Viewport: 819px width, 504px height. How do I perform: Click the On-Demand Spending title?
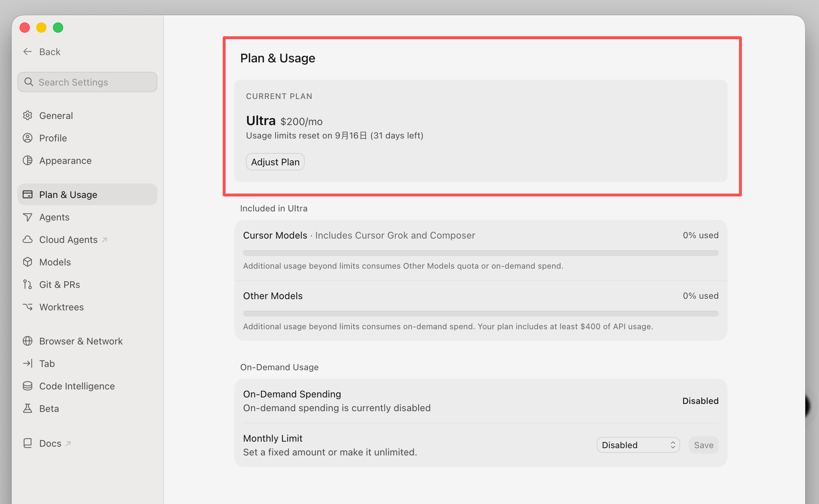pyautogui.click(x=292, y=394)
